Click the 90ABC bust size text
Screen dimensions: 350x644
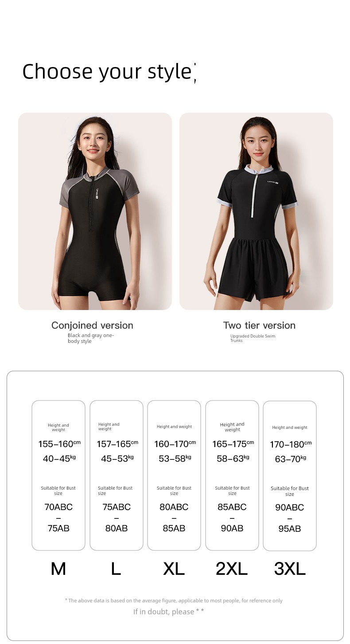(x=290, y=507)
